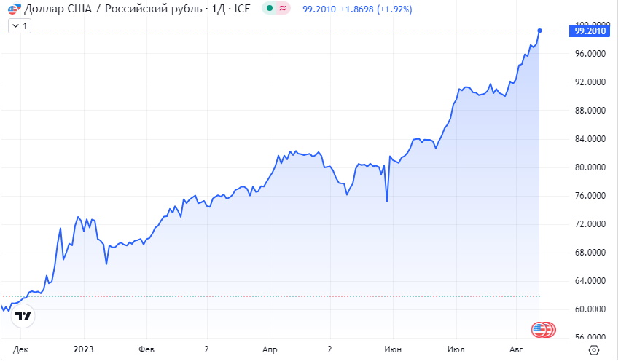Click the USD/RUB flag icon beside title
629x364 pixels.
(12, 9)
